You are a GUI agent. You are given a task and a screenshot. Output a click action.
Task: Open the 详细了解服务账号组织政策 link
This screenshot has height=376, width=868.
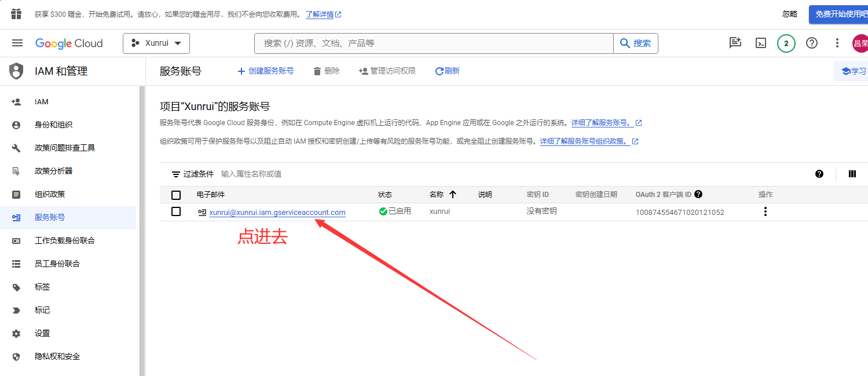(589, 141)
